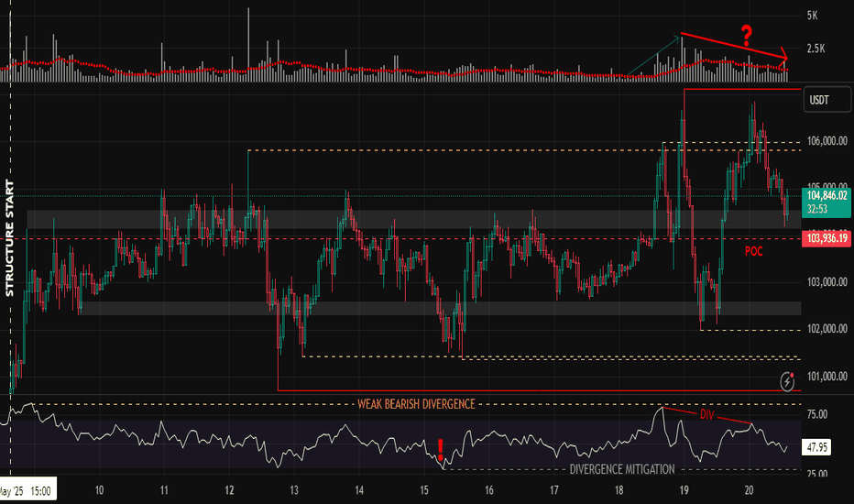The height and width of the screenshot is (504, 854).
Task: Click the 102,000.00 price axis label
Action: (827, 329)
